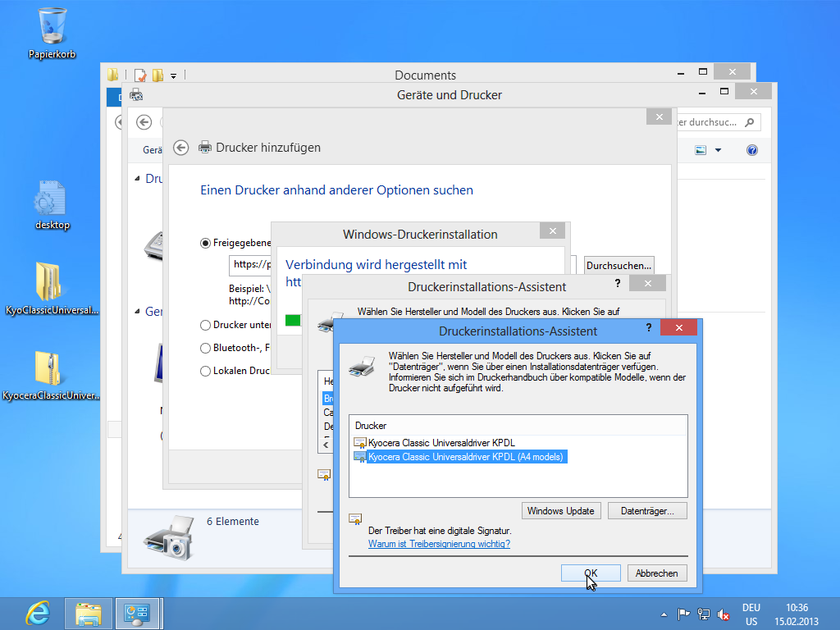Select the Freigegebene Drucker radio option
The width and height of the screenshot is (840, 630).
[205, 243]
